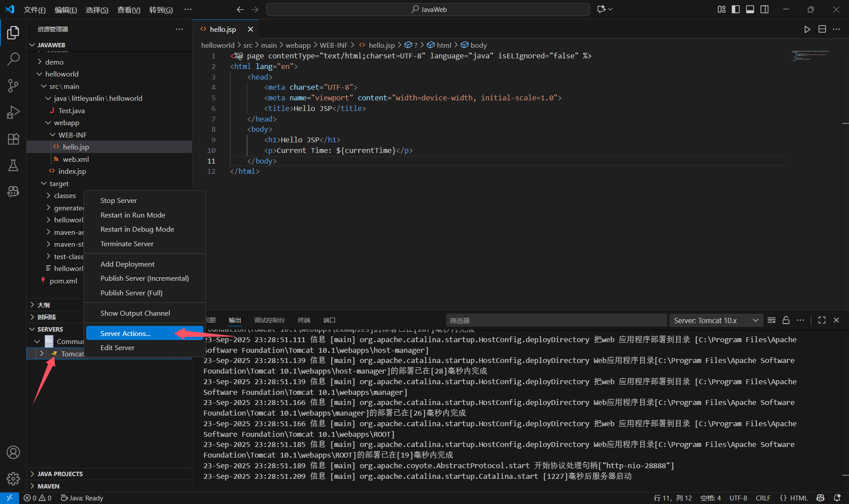Open the Search view in activity bar
Screen dimensions: 849x504
point(13,59)
